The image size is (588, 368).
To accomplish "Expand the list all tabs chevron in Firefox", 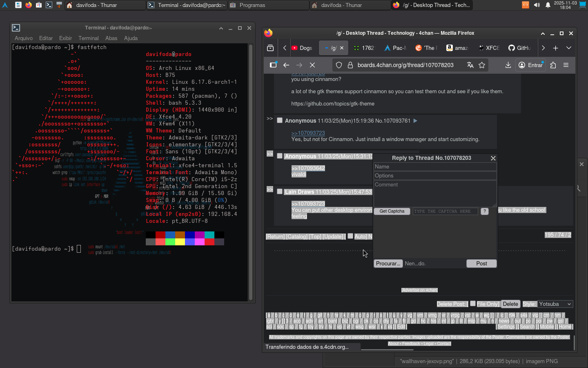I will click(x=568, y=48).
